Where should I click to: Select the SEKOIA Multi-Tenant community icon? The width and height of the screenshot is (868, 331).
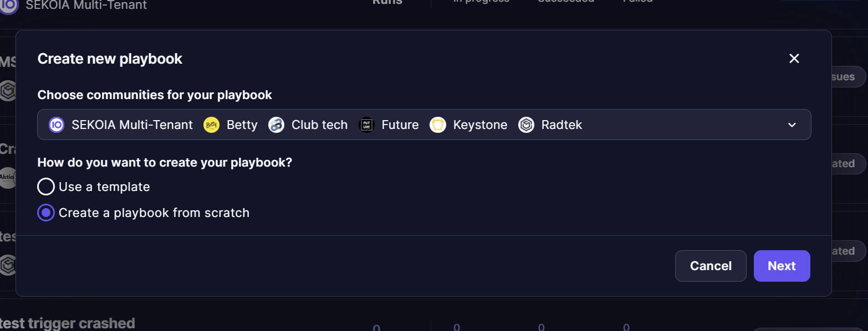pos(57,125)
